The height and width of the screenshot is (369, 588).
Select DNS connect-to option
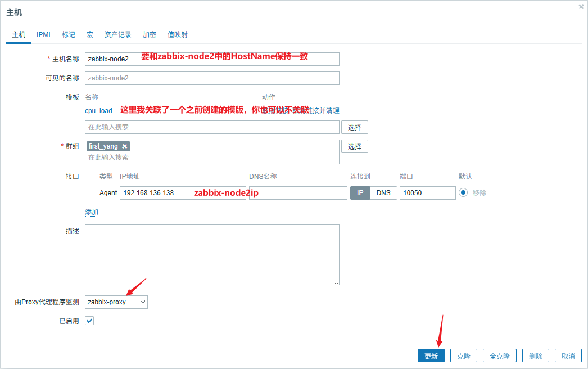tap(383, 193)
